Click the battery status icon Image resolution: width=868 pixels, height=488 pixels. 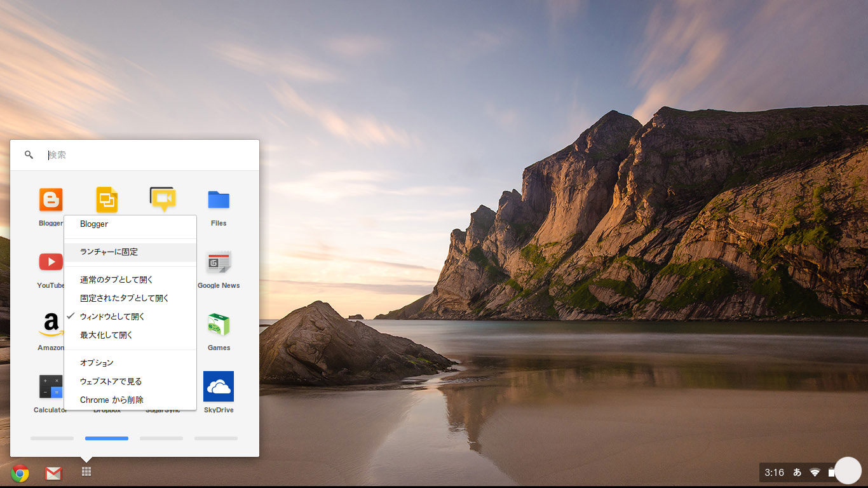point(831,472)
